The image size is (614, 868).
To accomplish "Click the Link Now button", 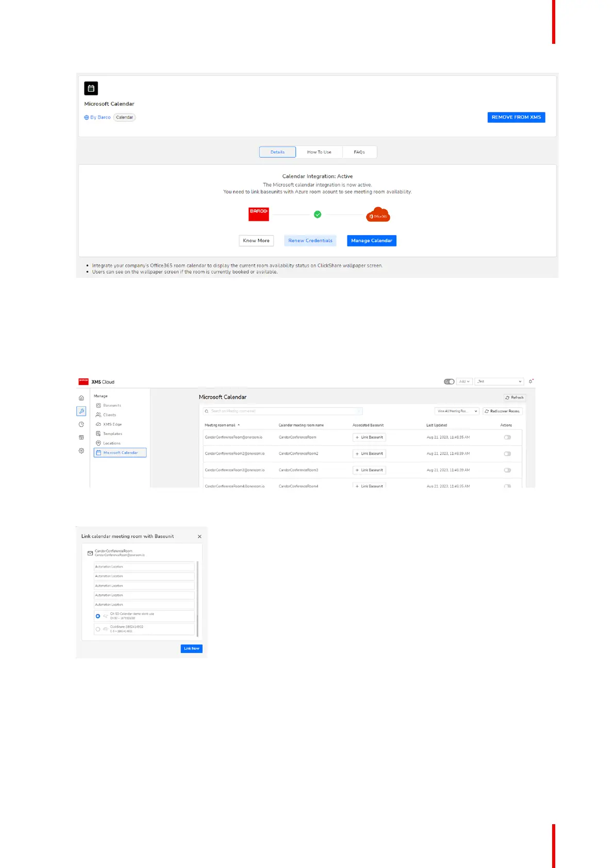I will click(191, 648).
